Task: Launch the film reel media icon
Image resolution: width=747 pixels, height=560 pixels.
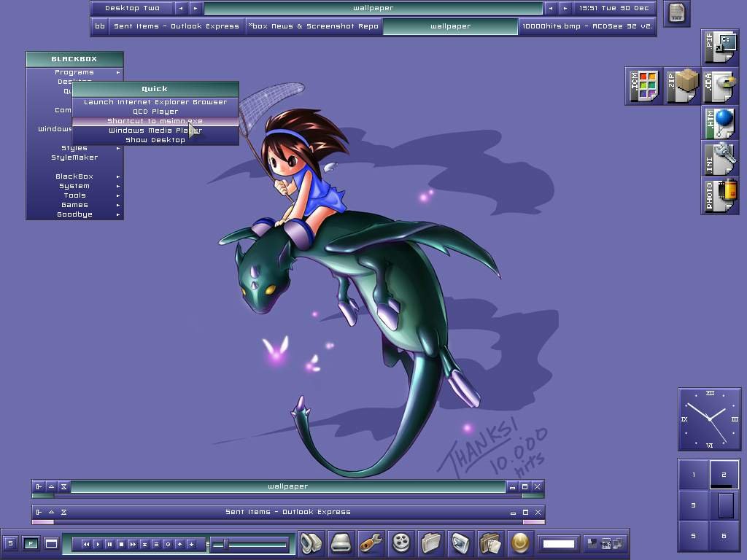Action: (x=401, y=542)
